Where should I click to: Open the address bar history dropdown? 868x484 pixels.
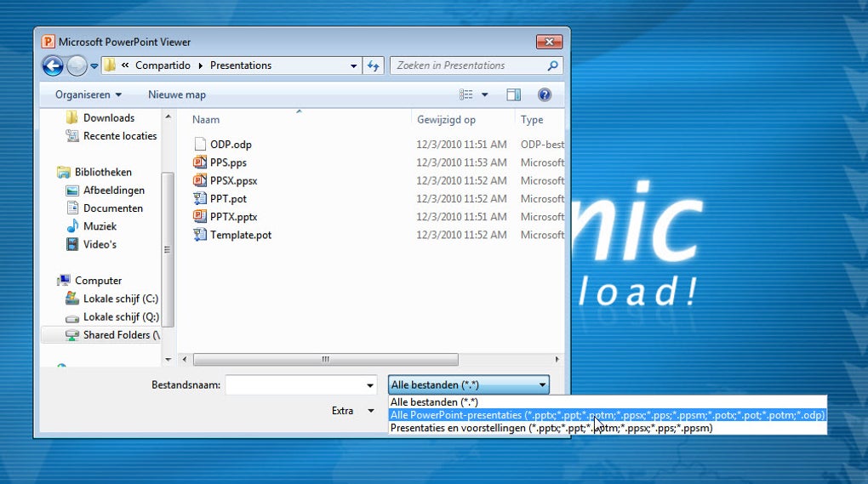pos(353,65)
